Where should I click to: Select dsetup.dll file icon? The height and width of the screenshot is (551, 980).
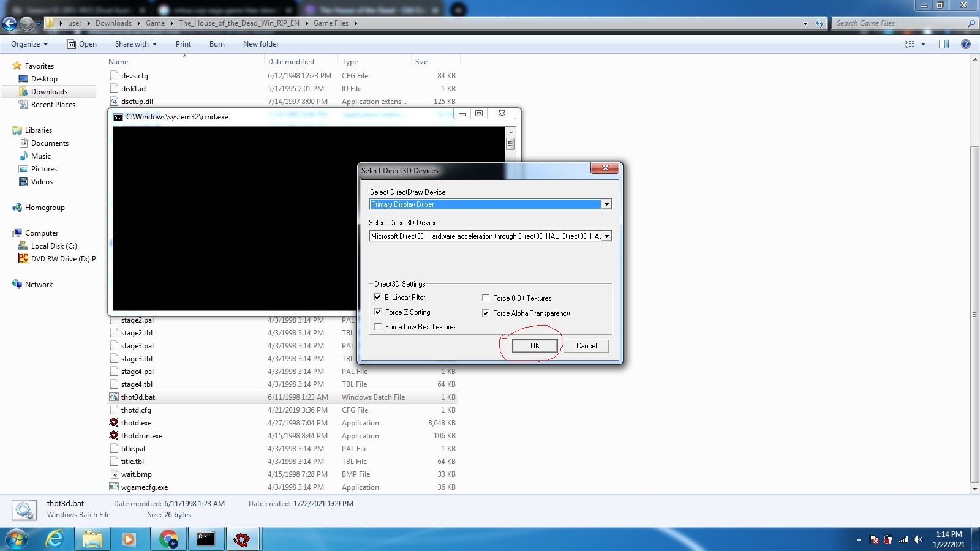114,102
